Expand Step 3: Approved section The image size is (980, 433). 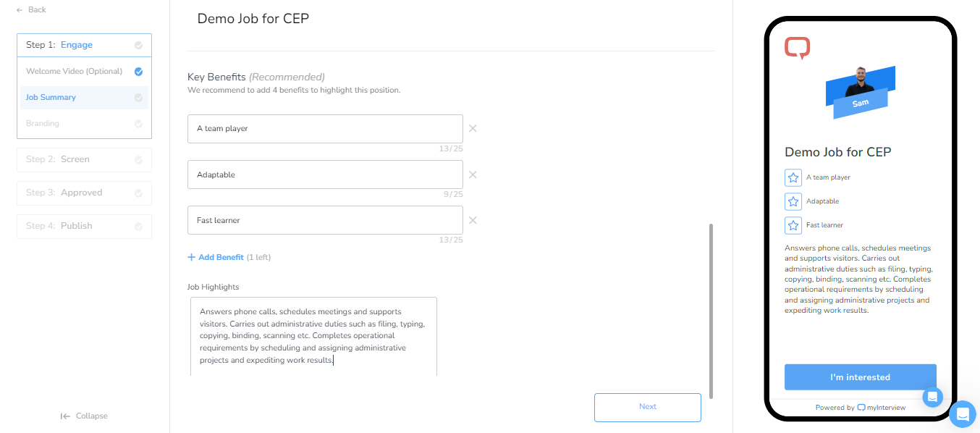(x=84, y=193)
